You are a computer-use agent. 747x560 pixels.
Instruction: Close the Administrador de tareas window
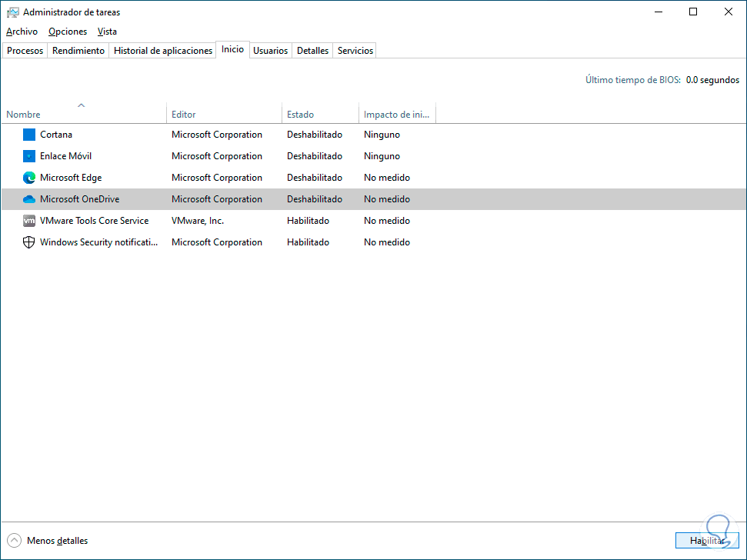click(729, 12)
